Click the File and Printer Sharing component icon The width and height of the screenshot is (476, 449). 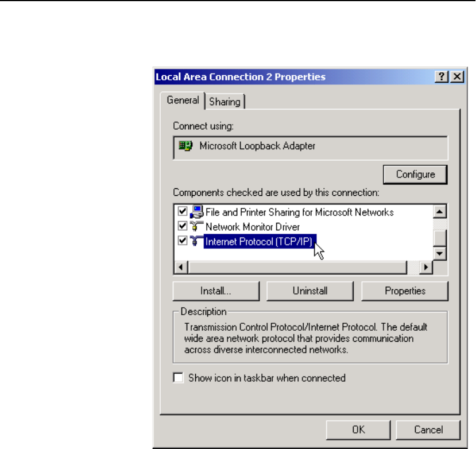point(197,212)
